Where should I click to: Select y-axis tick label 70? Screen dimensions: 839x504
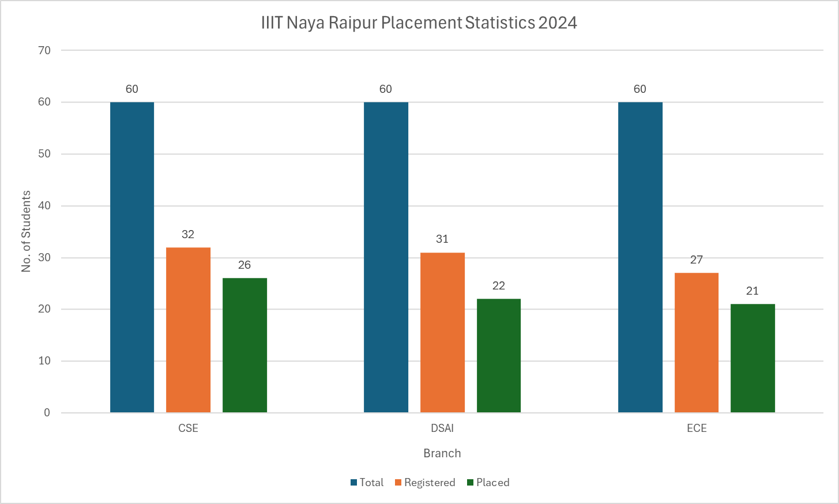(x=44, y=50)
